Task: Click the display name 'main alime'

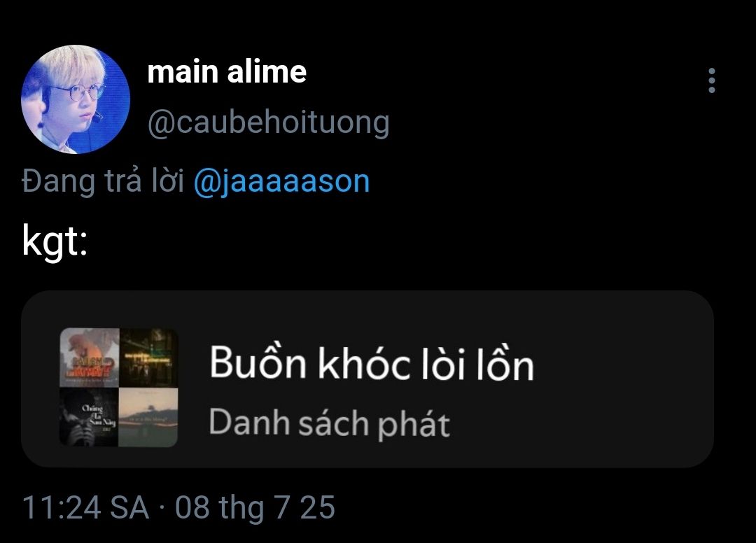Action: (x=227, y=72)
